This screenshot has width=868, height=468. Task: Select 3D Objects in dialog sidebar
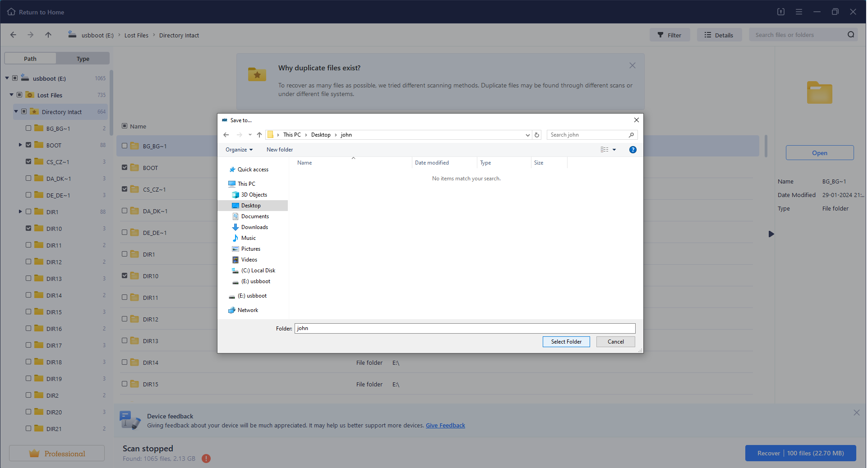point(254,195)
